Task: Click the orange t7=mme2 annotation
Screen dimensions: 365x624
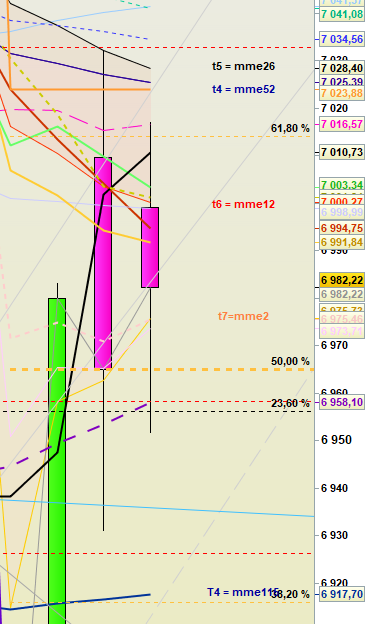Action: click(243, 316)
